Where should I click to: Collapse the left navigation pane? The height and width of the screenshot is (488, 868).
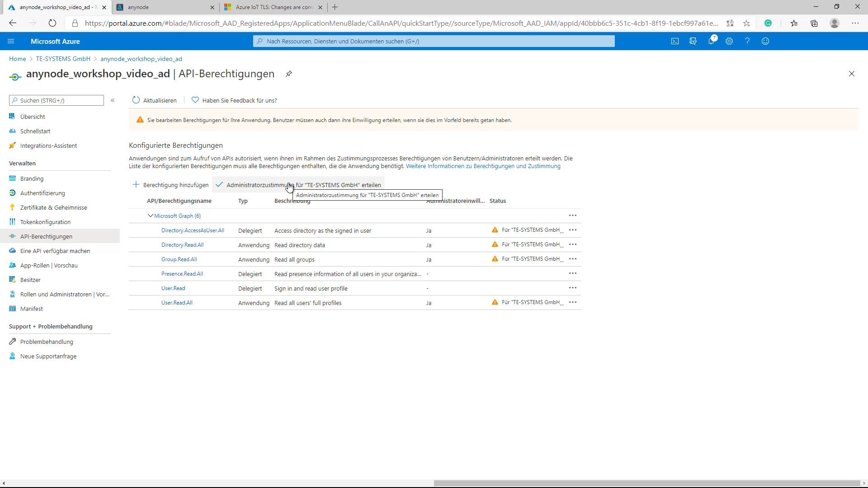113,100
